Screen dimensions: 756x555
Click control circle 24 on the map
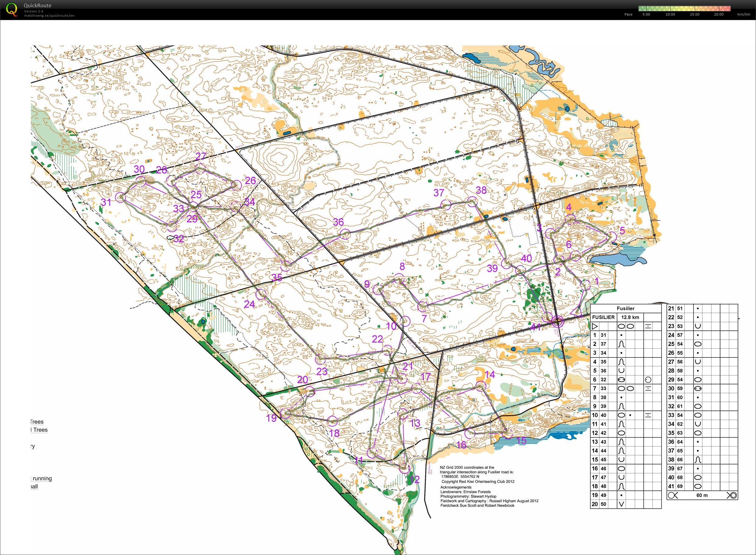click(260, 294)
